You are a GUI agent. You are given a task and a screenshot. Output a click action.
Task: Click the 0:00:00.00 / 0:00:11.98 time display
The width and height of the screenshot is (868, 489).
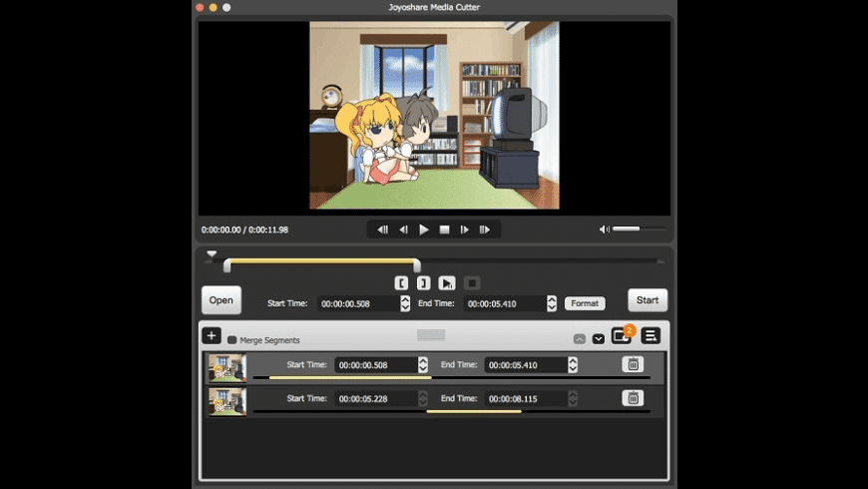click(x=244, y=230)
